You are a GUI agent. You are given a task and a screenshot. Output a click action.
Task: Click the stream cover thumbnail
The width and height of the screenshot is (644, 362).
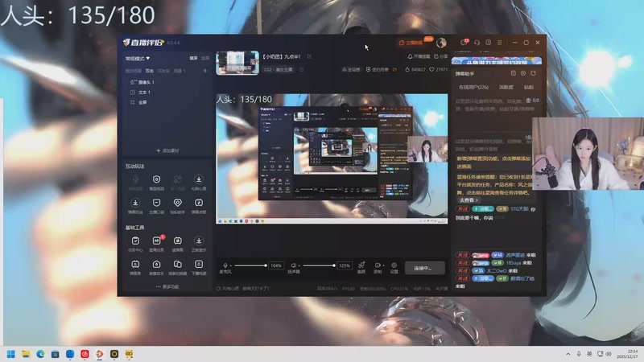click(237, 63)
